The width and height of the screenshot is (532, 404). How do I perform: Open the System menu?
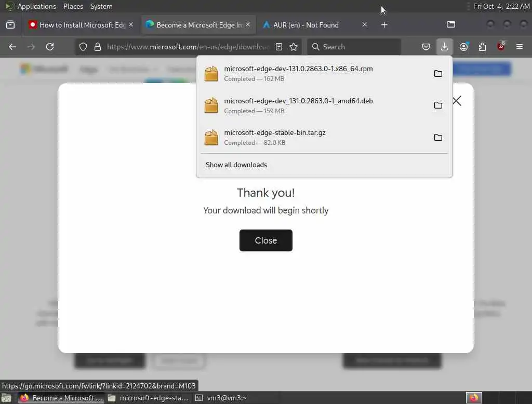click(101, 6)
